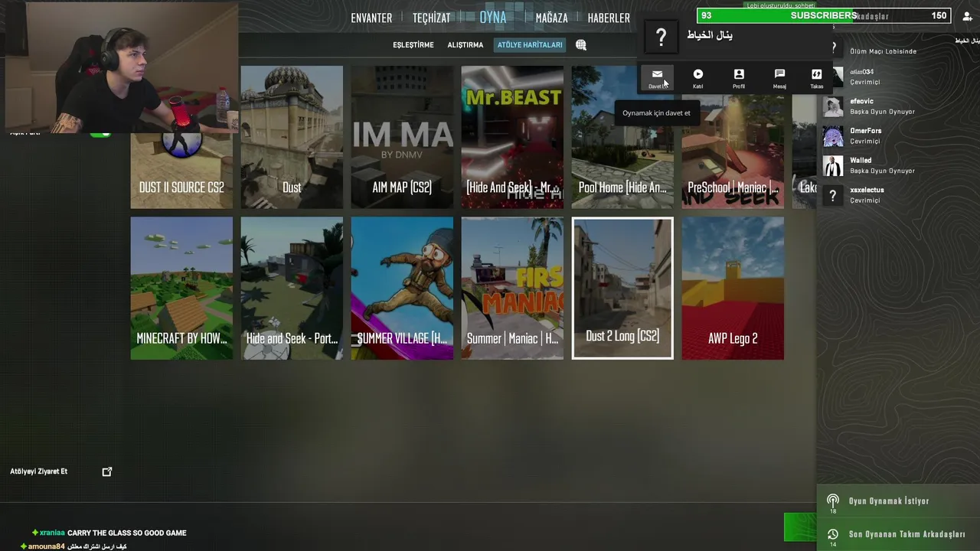Click the Oyun Oynamak İstiyor broadcast icon
The width and height of the screenshot is (980, 551).
(833, 501)
